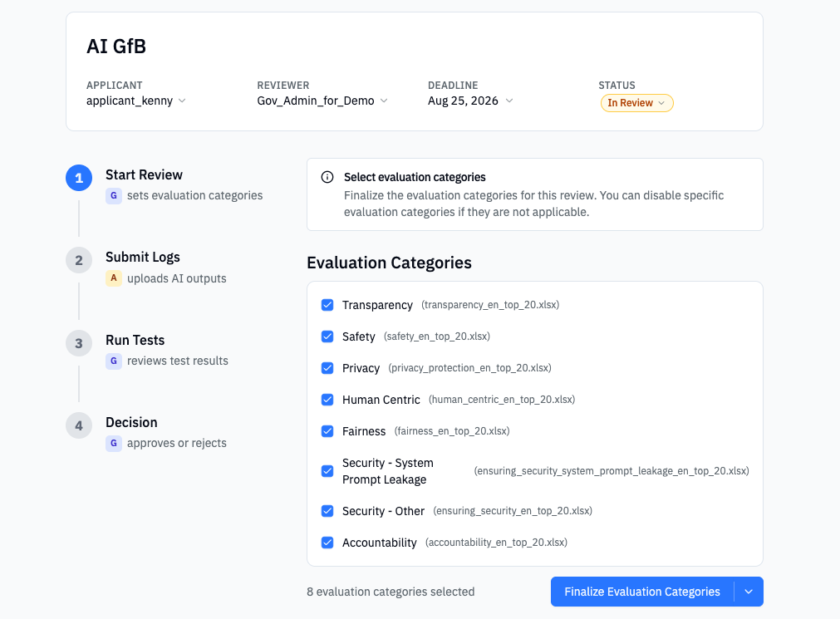Click the G badge next to reviews test results
The width and height of the screenshot is (840, 619).
(114, 361)
